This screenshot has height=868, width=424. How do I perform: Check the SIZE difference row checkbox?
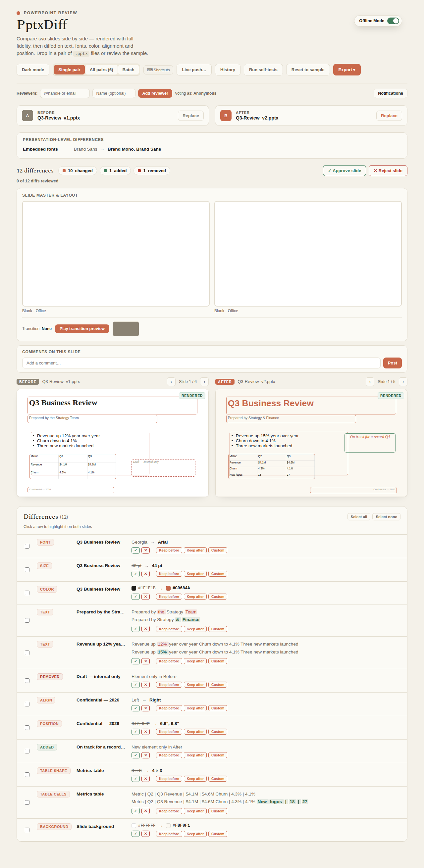27,570
